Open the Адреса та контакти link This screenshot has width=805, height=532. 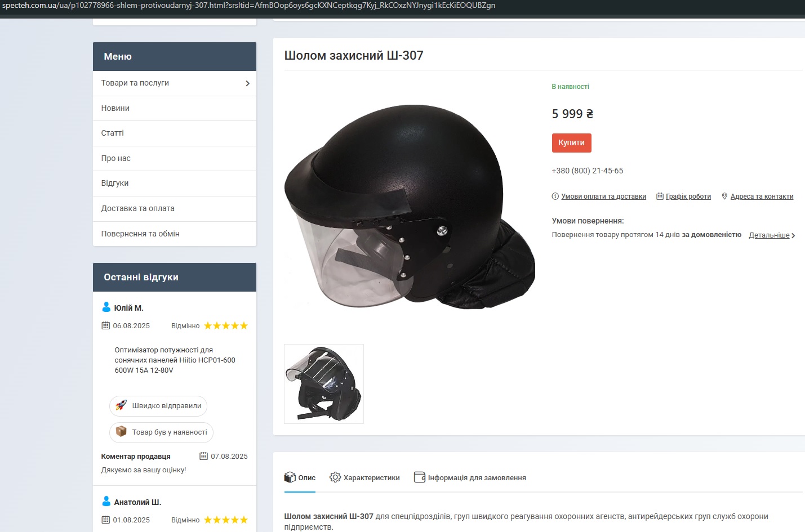click(762, 196)
